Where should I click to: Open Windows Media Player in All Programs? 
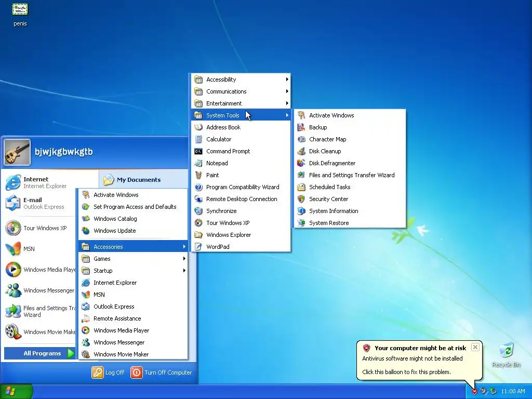(x=133, y=330)
